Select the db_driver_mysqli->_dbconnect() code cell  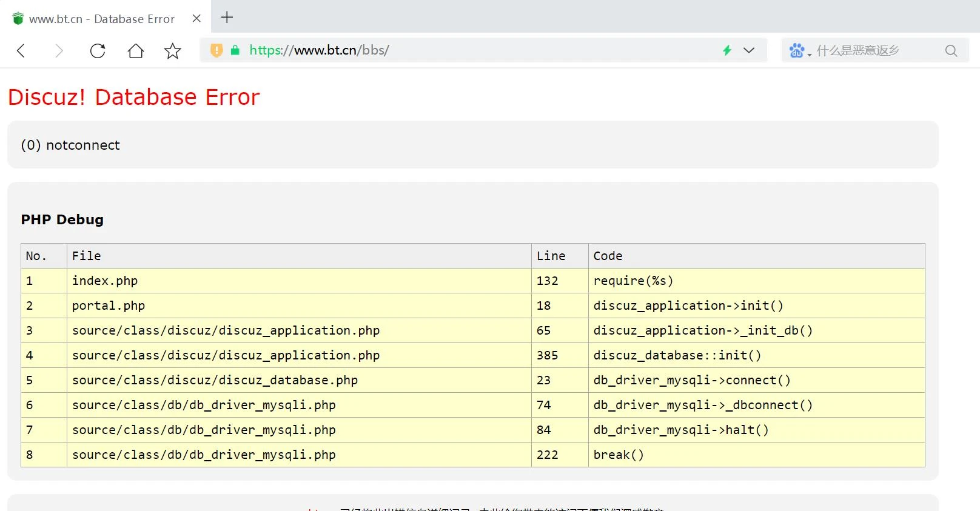coord(756,405)
